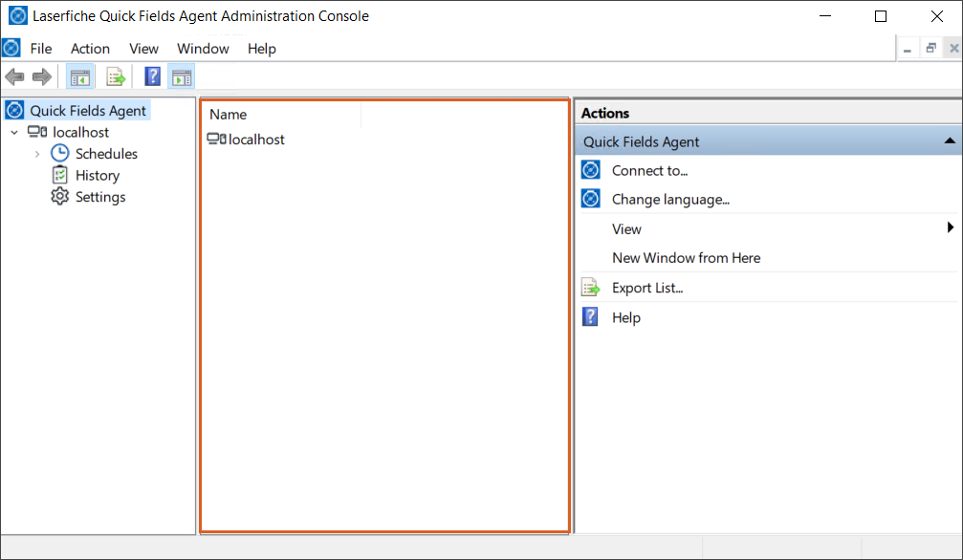963x560 pixels.
Task: Toggle the action pane visibility
Action: pos(181,76)
